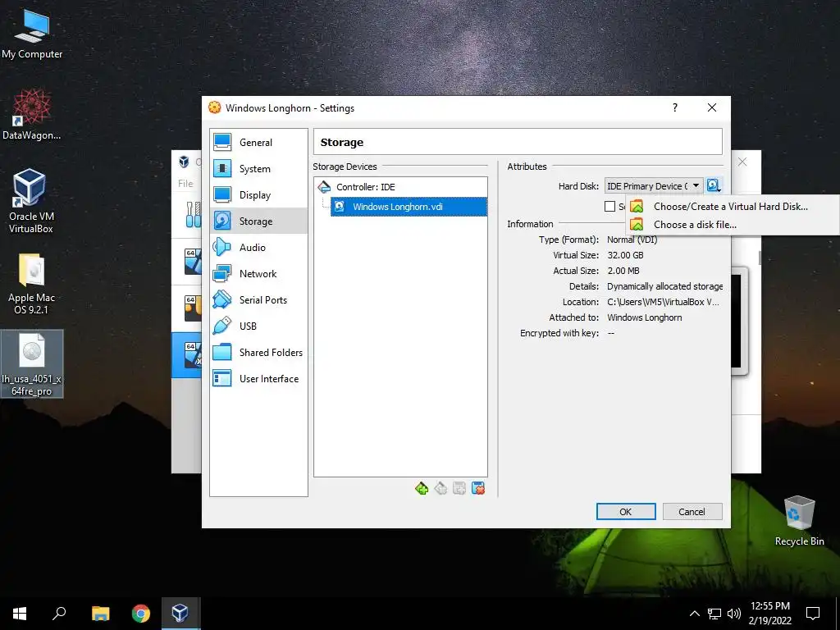
Task: Close the VirtualBox Manager window behind the dialog
Action: coord(742,162)
